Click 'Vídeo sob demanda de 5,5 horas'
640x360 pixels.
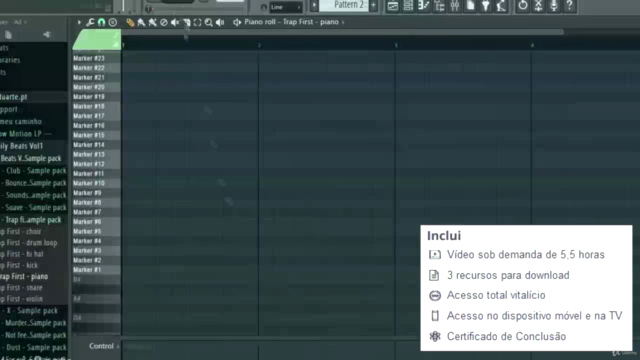(526, 255)
